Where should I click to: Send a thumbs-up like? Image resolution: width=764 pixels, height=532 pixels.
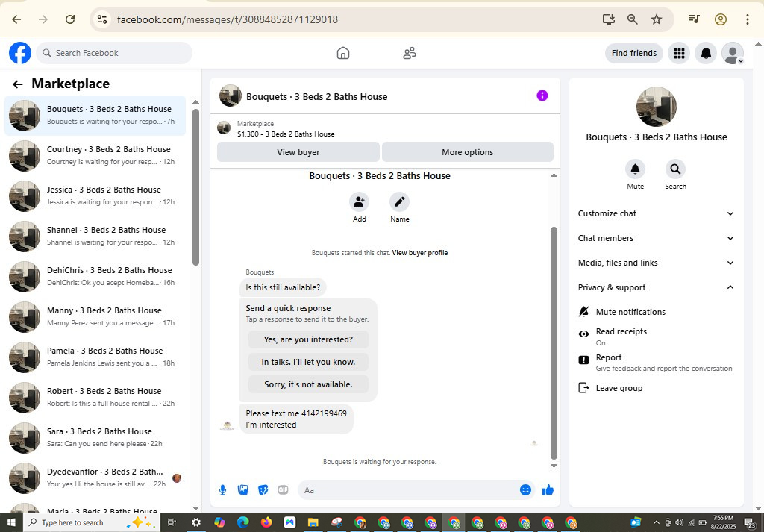point(548,490)
